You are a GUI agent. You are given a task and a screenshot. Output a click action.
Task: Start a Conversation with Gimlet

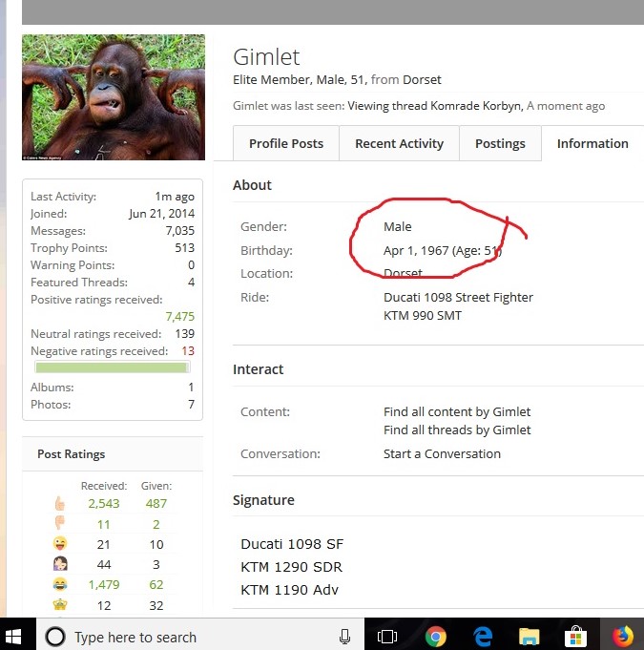(442, 453)
